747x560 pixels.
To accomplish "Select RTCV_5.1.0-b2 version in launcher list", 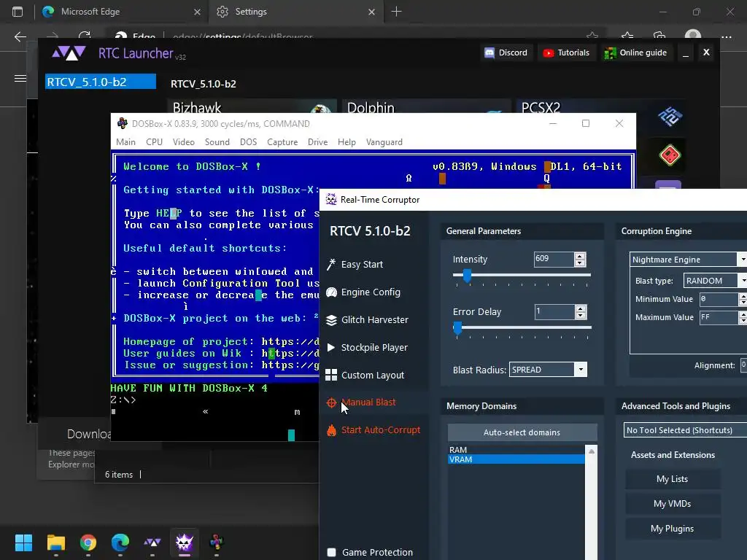I will [x=101, y=82].
